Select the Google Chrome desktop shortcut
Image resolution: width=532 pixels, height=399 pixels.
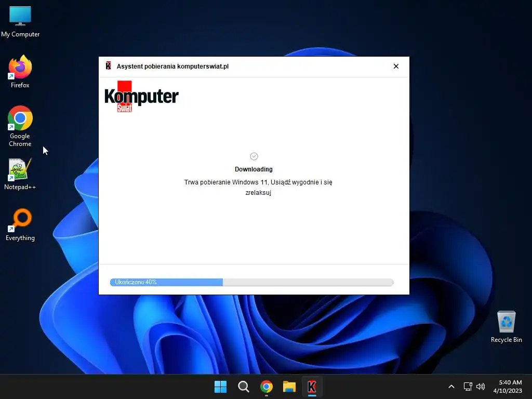pos(20,126)
